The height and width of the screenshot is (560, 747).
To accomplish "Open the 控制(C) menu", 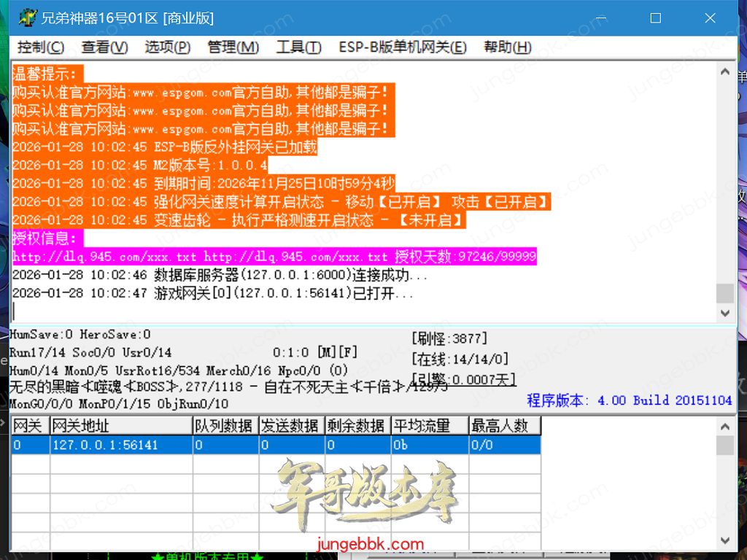I will pos(41,47).
